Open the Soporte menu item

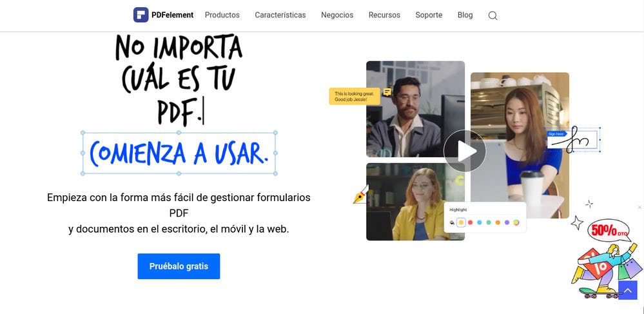429,15
